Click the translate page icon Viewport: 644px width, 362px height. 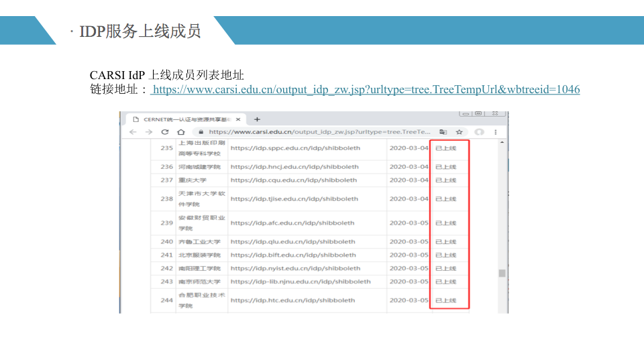pos(443,132)
